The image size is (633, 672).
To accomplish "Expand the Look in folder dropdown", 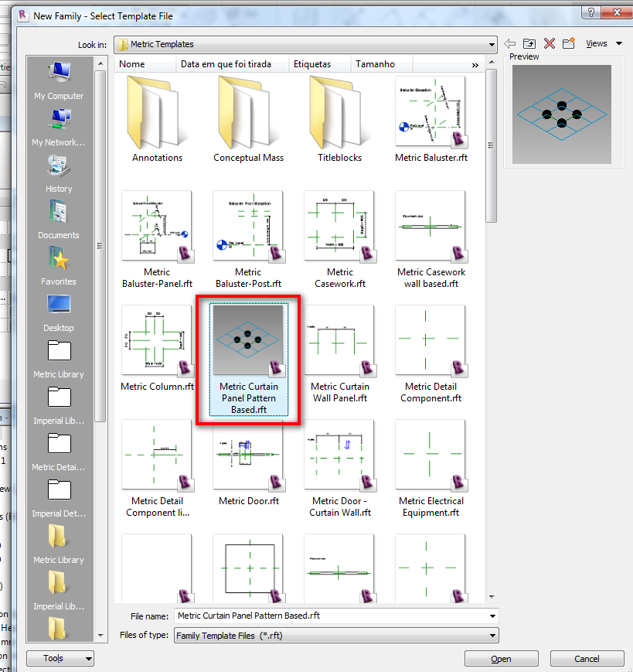I will (x=491, y=45).
